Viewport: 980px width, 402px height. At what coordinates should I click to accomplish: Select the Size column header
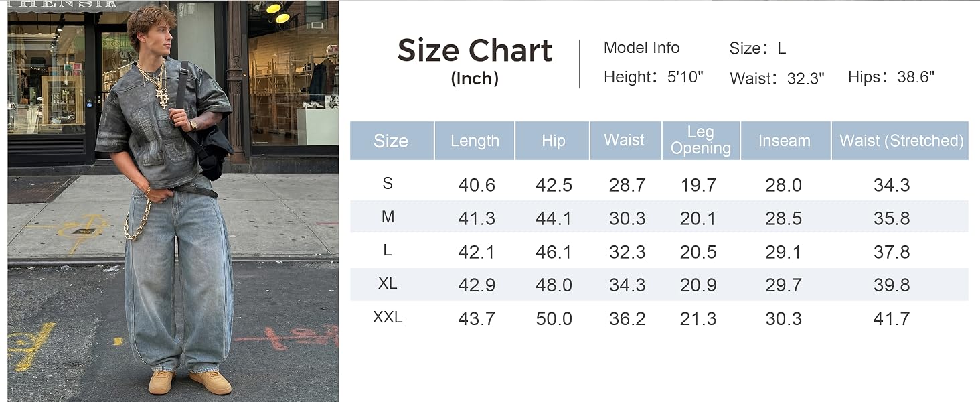pos(392,141)
